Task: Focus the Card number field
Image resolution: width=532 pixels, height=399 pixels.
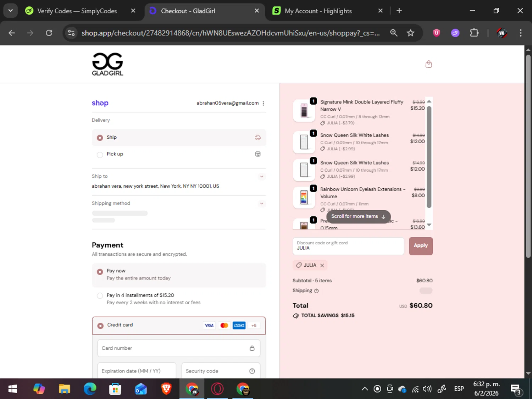Action: click(x=179, y=348)
